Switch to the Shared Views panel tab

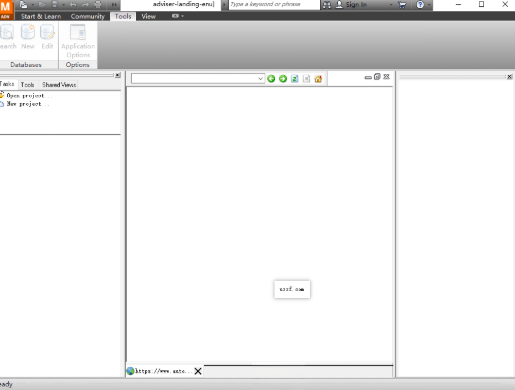(59, 85)
